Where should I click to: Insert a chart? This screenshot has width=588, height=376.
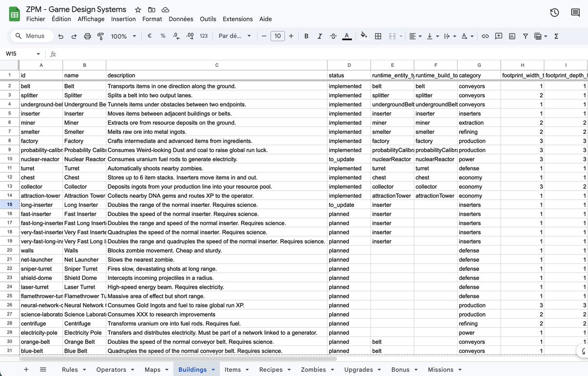[x=512, y=36]
